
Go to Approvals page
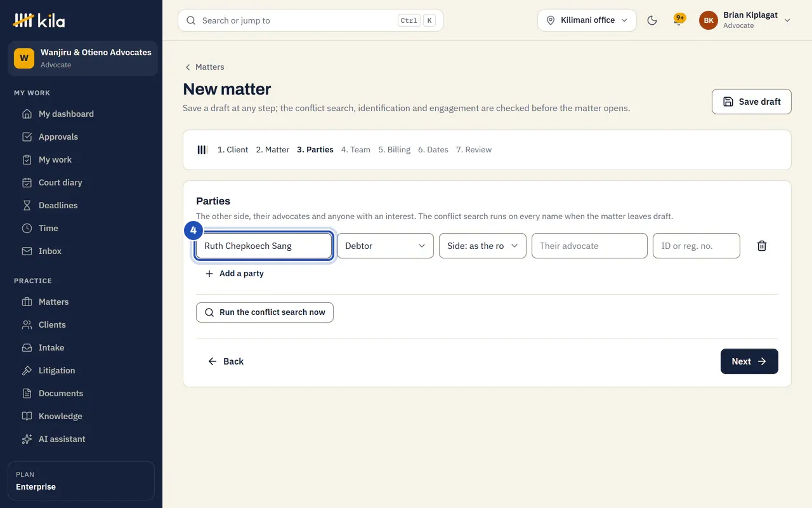tap(81, 137)
